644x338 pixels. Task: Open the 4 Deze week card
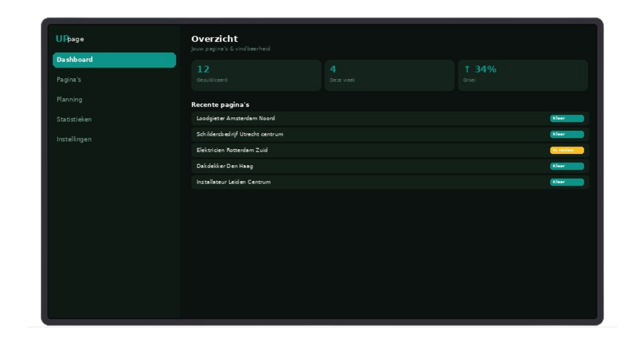389,75
